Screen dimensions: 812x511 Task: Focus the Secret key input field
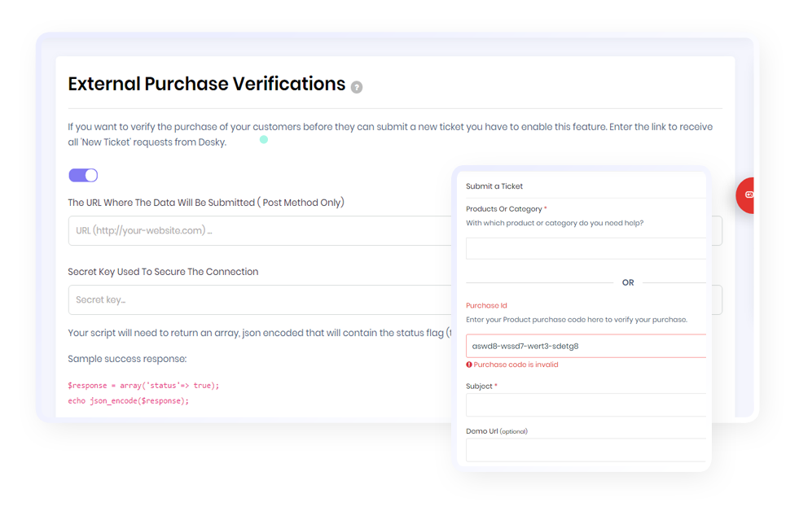(x=260, y=300)
